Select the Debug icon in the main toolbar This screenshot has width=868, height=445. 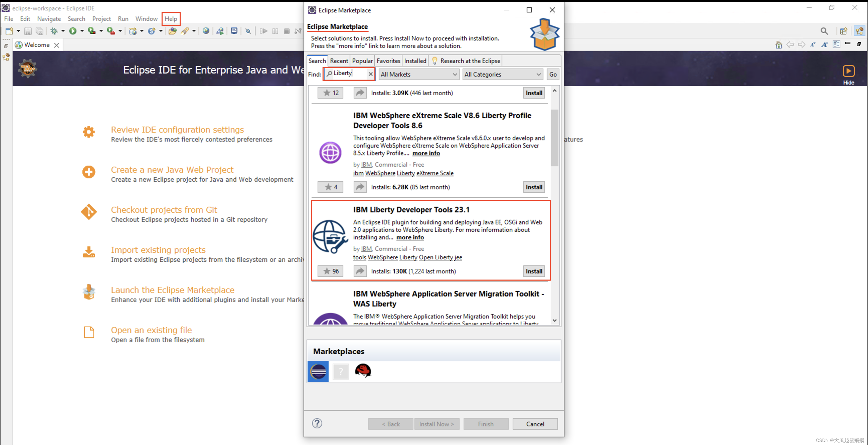click(55, 31)
